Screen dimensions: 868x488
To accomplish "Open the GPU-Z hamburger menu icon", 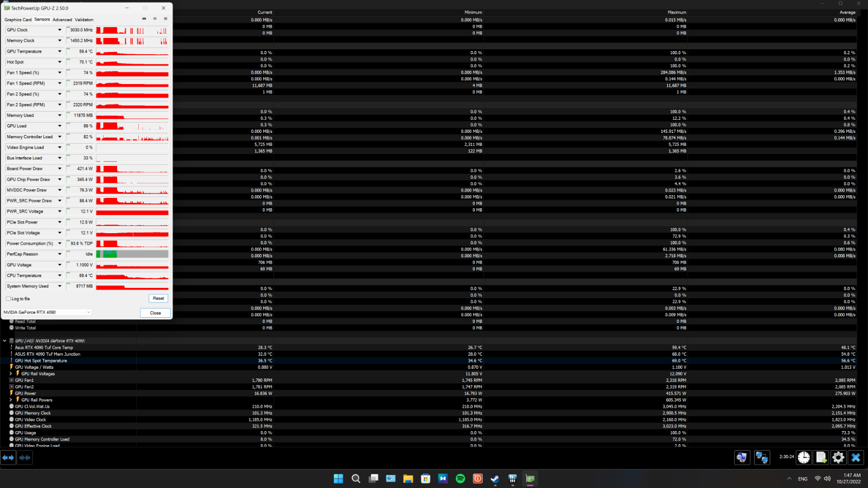I will coord(165,19).
